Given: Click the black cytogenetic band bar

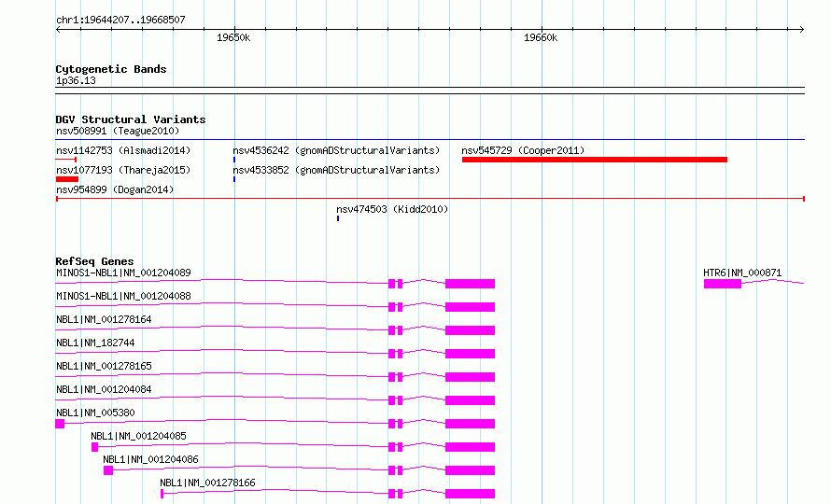Looking at the screenshot, I should [430, 91].
